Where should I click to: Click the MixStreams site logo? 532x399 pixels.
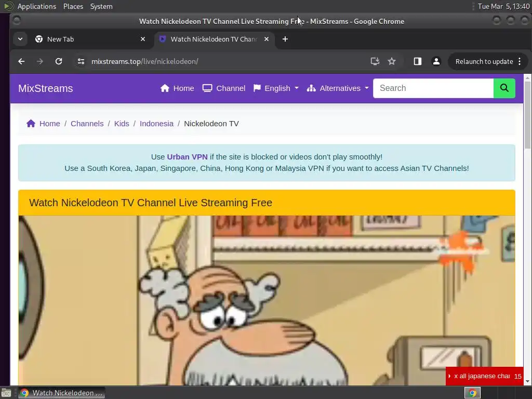click(46, 88)
